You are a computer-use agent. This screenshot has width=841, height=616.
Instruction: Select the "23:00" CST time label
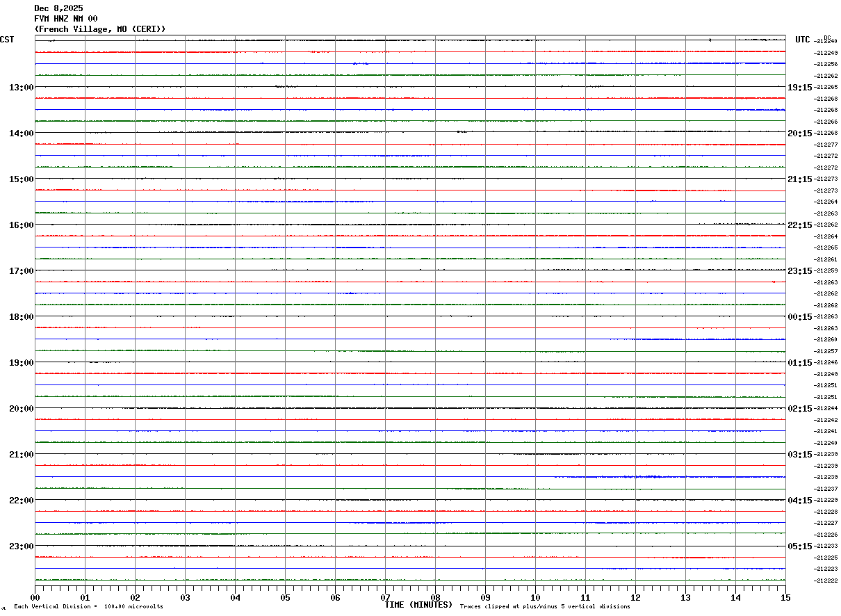coord(21,546)
